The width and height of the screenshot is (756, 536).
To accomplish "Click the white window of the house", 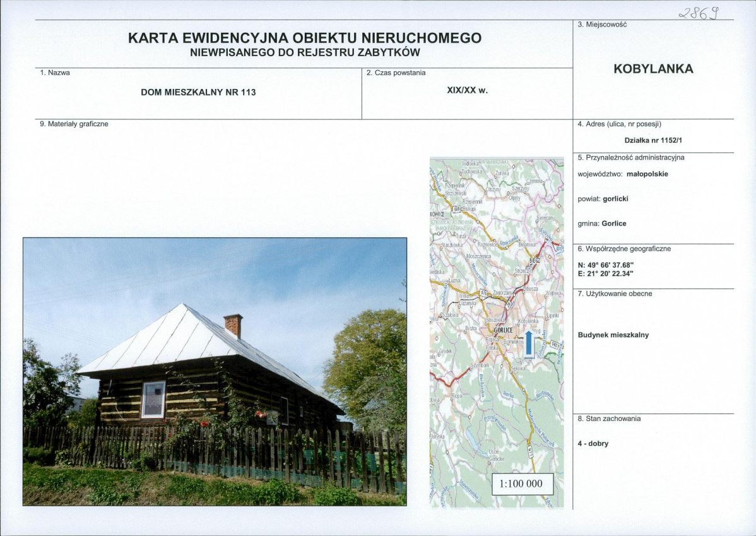I will (153, 400).
